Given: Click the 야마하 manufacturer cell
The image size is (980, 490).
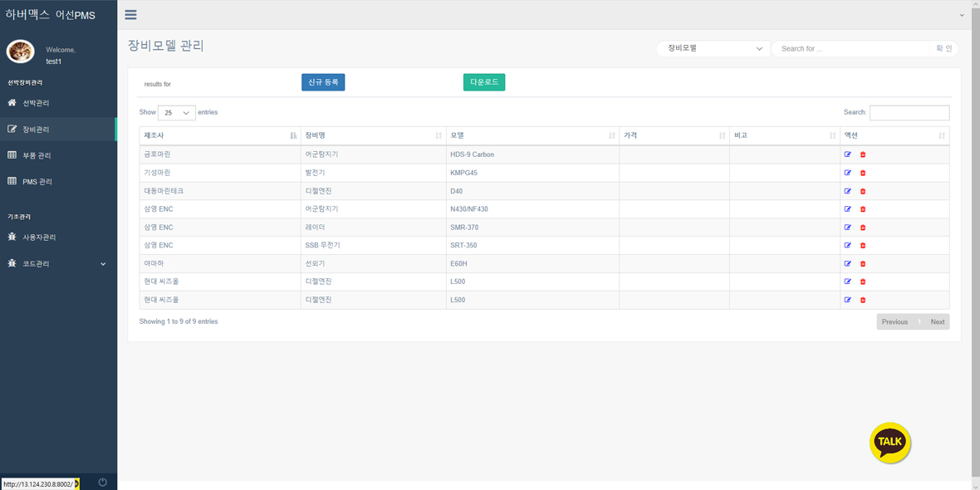Looking at the screenshot, I should click(220, 263).
